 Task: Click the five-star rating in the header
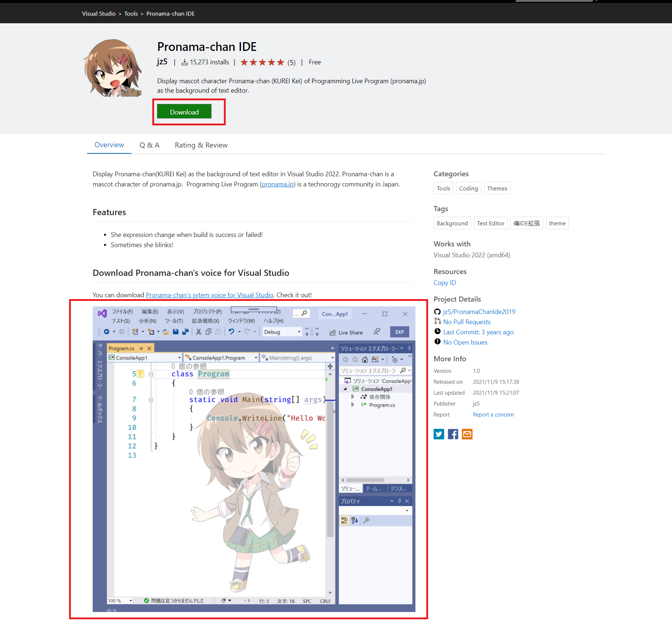click(262, 62)
